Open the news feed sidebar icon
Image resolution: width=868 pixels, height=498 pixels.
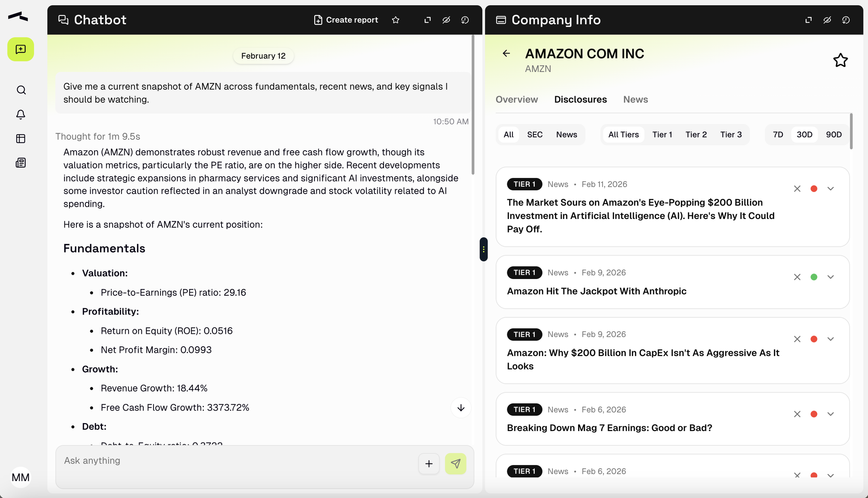(21, 163)
